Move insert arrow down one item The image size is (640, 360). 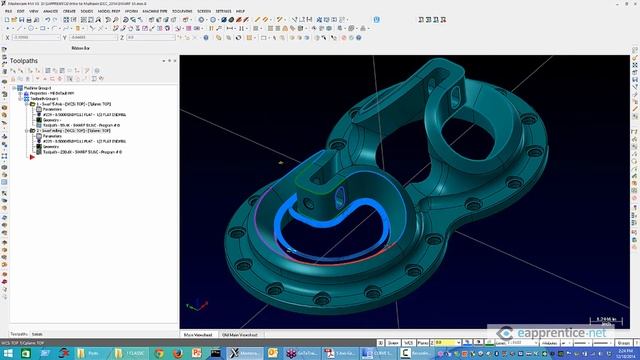(x=37, y=79)
